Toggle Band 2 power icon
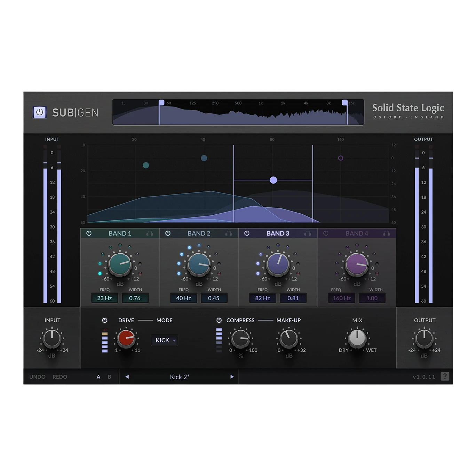 pyautogui.click(x=168, y=233)
